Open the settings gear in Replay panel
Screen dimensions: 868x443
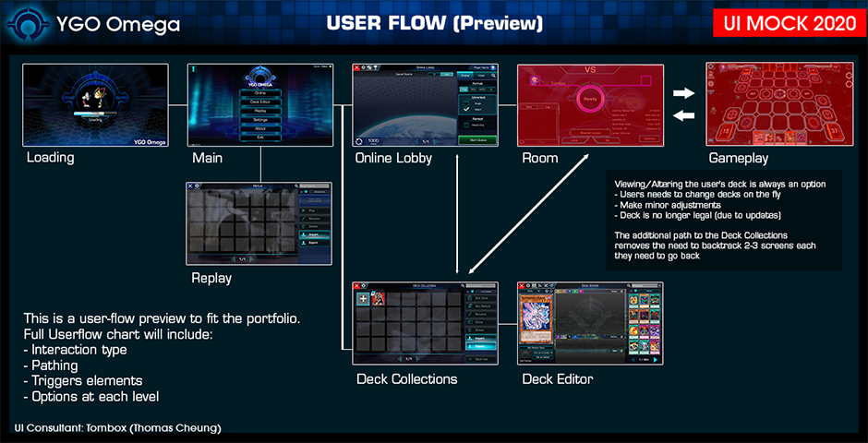pyautogui.click(x=199, y=186)
